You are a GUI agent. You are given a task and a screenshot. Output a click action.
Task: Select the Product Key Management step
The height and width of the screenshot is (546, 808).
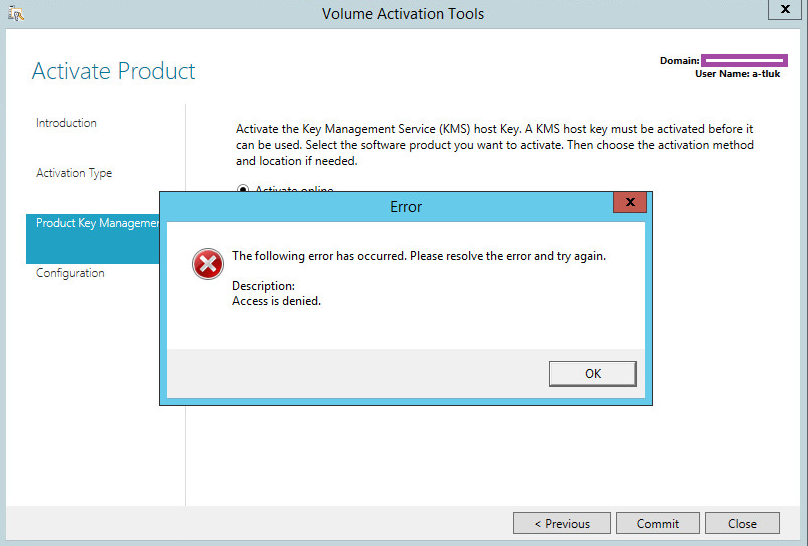(x=97, y=223)
